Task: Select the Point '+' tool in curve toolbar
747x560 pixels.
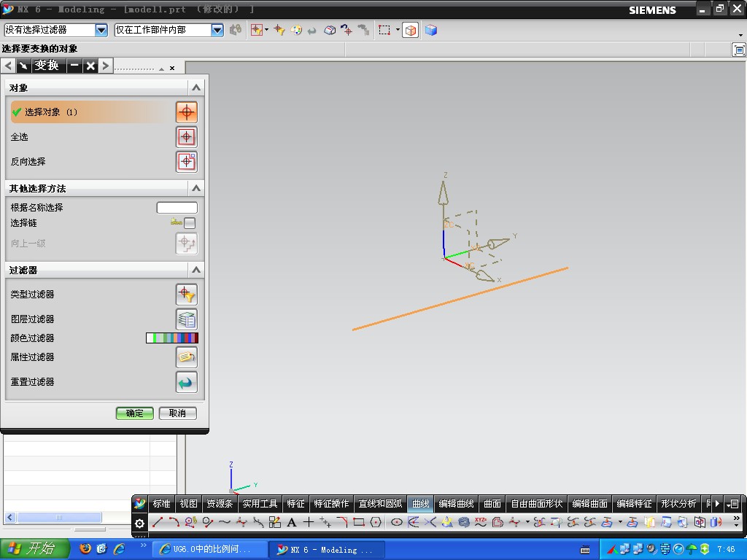Action: pyautogui.click(x=309, y=522)
